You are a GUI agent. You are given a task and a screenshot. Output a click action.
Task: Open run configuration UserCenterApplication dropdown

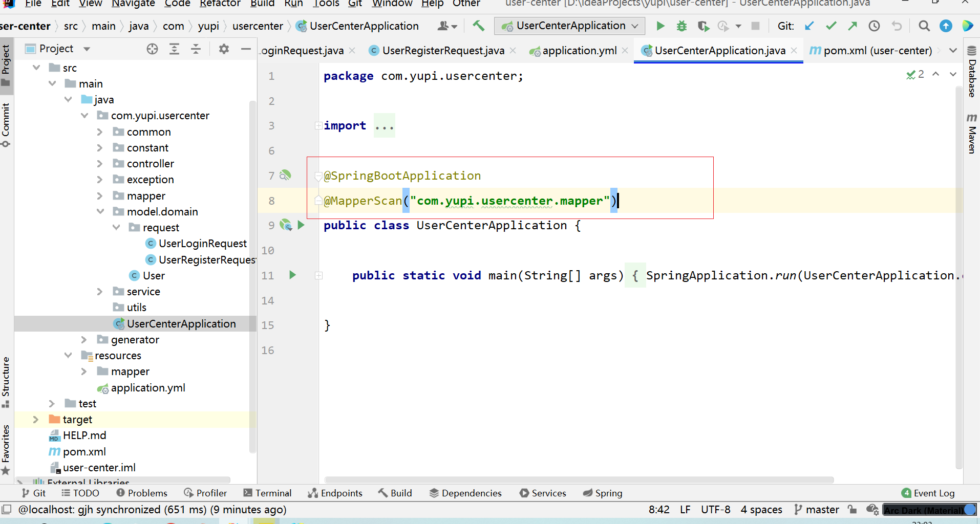coord(569,26)
